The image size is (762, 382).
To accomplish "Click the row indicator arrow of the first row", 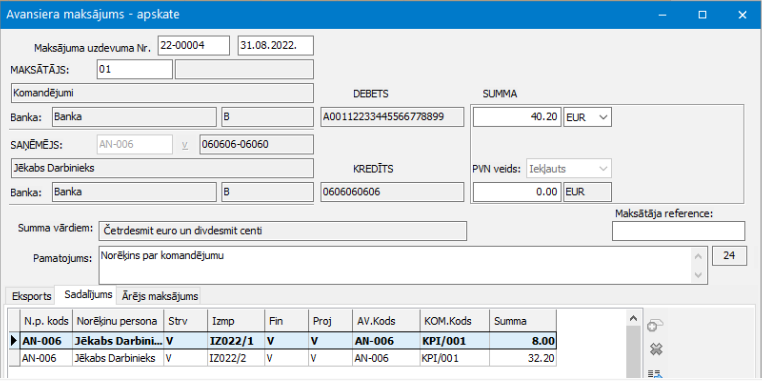I will [x=14, y=341].
